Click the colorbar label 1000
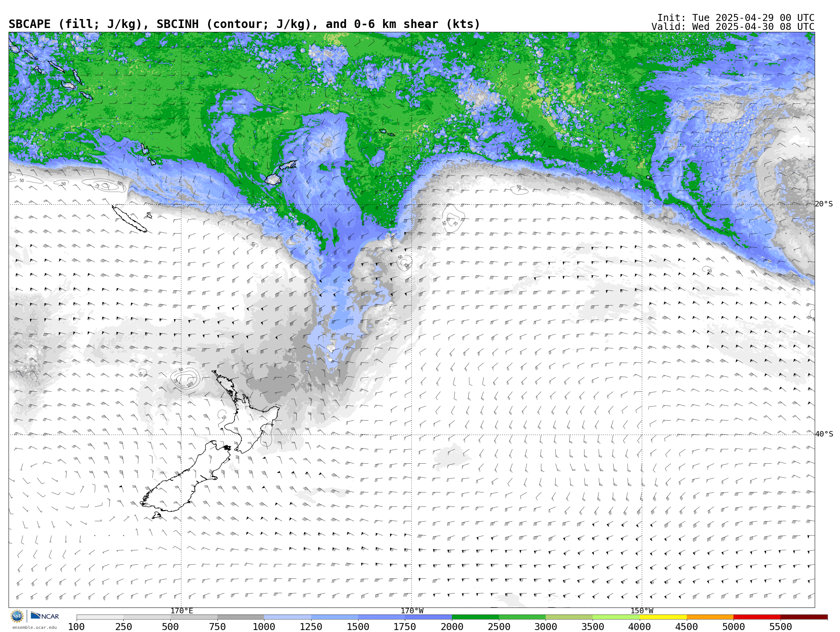The height and width of the screenshot is (632, 840). [264, 627]
